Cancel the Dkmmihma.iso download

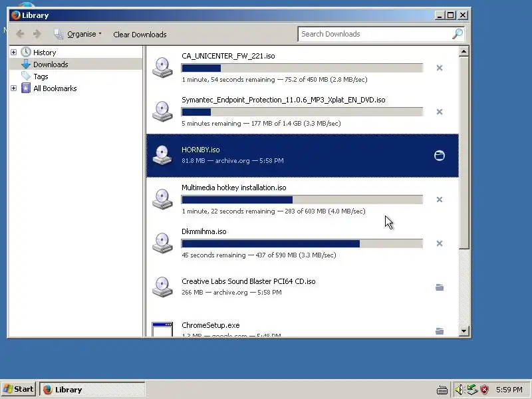440,243
